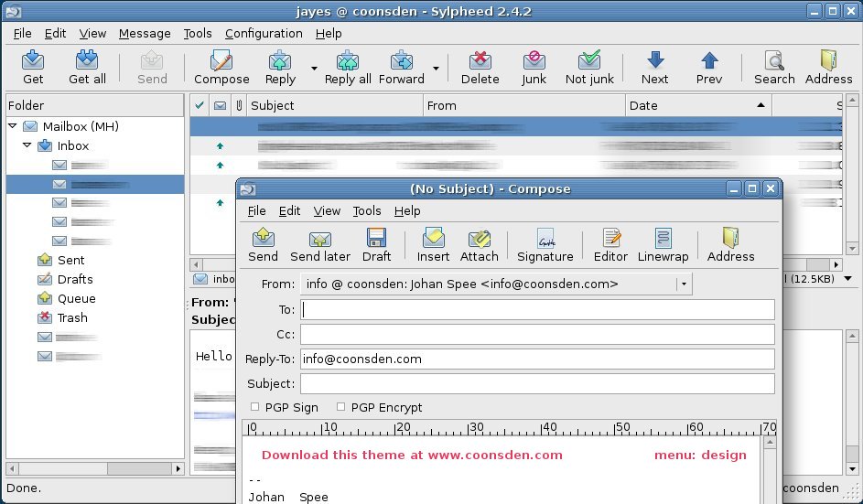Save message with the Draft icon
This screenshot has height=504, width=863.
pyautogui.click(x=376, y=238)
